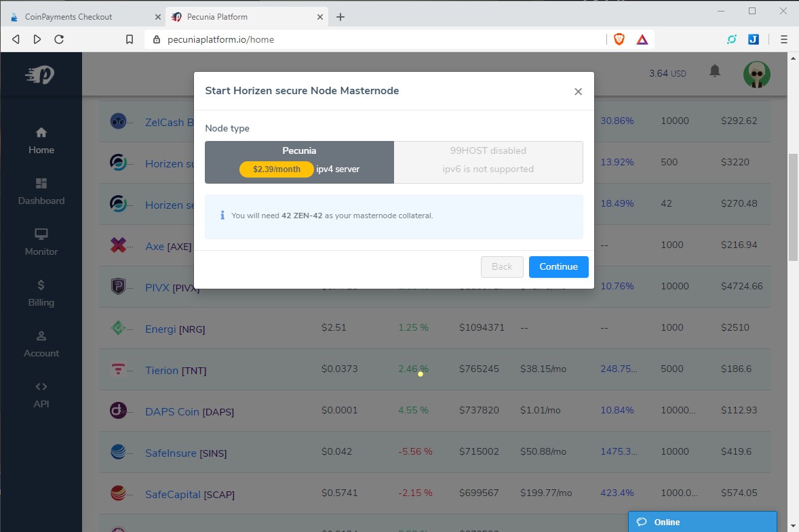Click the disabled Back button
This screenshot has height=532, width=799.
502,267
